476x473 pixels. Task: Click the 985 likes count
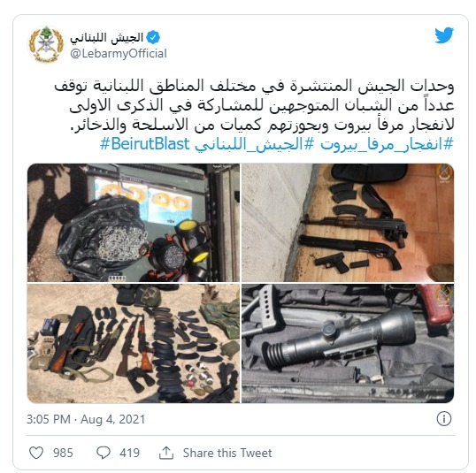63,453
